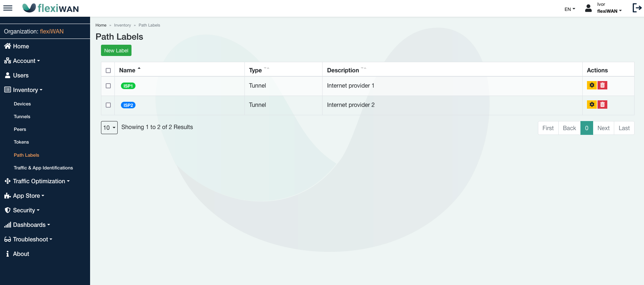Sort by the Name column arrow

[139, 68]
